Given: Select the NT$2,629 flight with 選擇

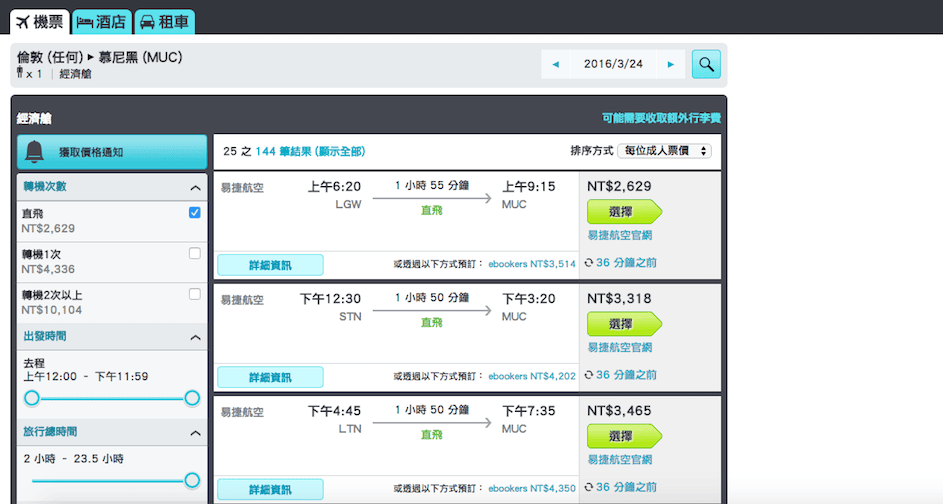Looking at the screenshot, I should (624, 212).
